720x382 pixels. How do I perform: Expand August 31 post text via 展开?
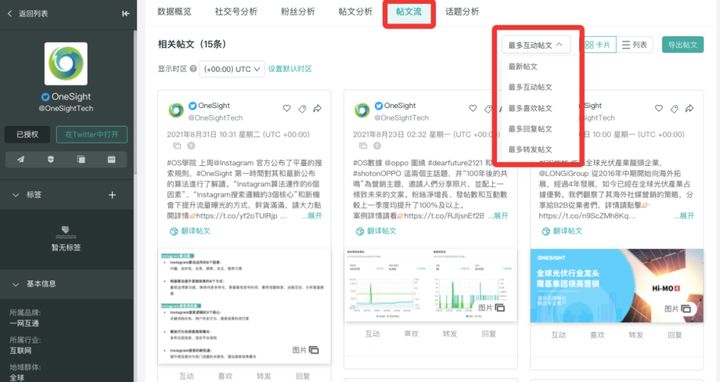[x=315, y=216]
